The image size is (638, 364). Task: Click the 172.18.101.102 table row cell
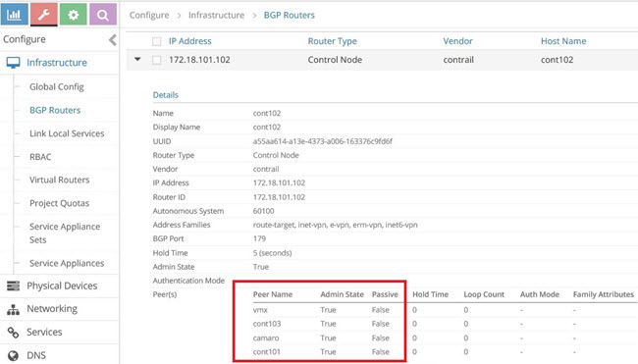coord(199,60)
